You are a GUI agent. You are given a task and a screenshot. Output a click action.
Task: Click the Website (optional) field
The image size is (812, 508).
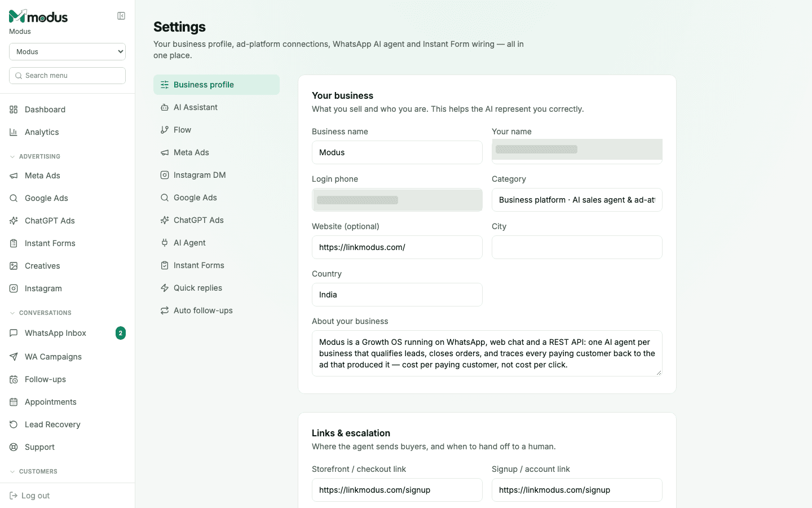point(397,247)
